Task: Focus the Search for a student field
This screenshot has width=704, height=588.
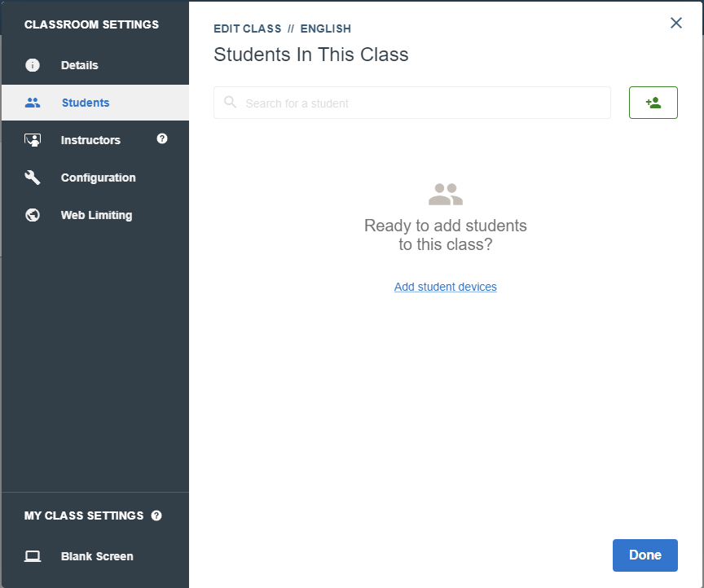Action: pyautogui.click(x=411, y=103)
